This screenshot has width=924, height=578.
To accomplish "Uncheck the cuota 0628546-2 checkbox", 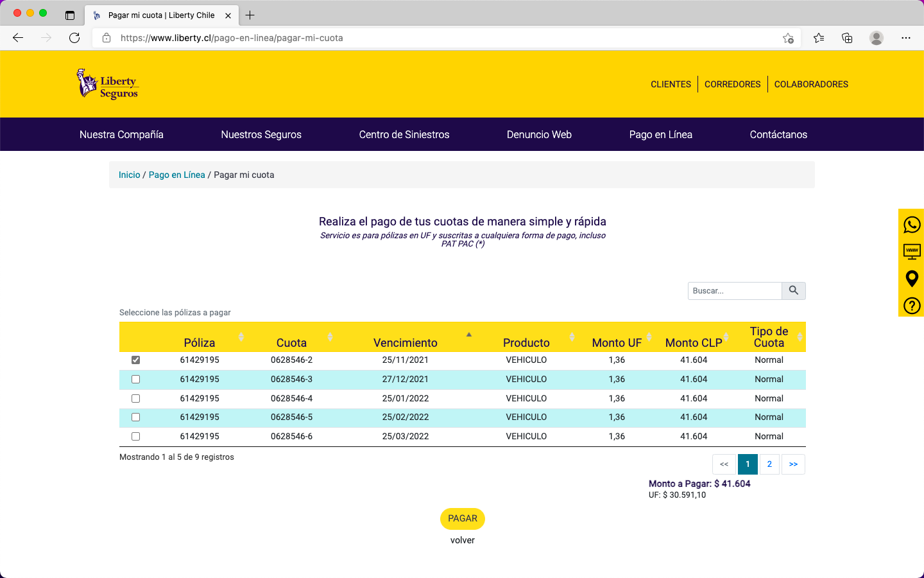I will point(135,360).
